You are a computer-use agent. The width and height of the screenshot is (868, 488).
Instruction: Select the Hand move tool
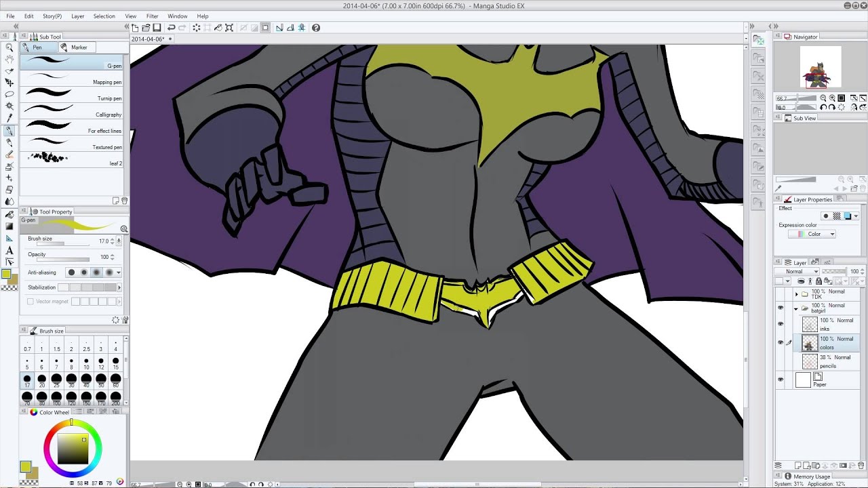pyautogui.click(x=9, y=59)
